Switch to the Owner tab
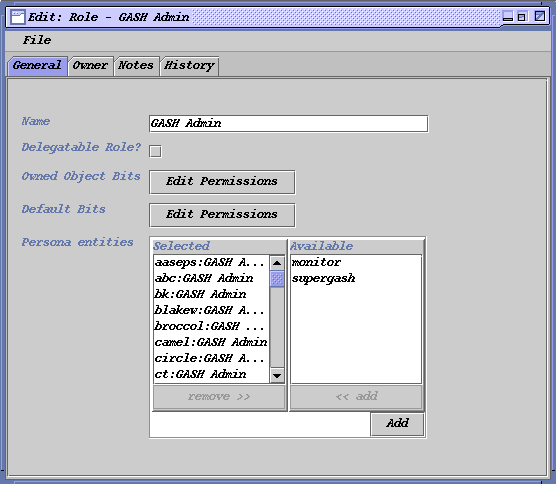 click(90, 66)
